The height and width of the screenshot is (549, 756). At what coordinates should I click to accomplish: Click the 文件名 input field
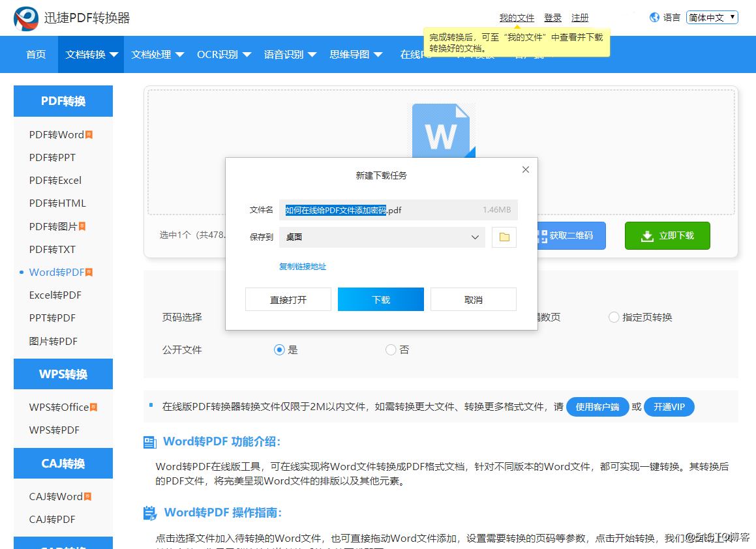pos(399,210)
